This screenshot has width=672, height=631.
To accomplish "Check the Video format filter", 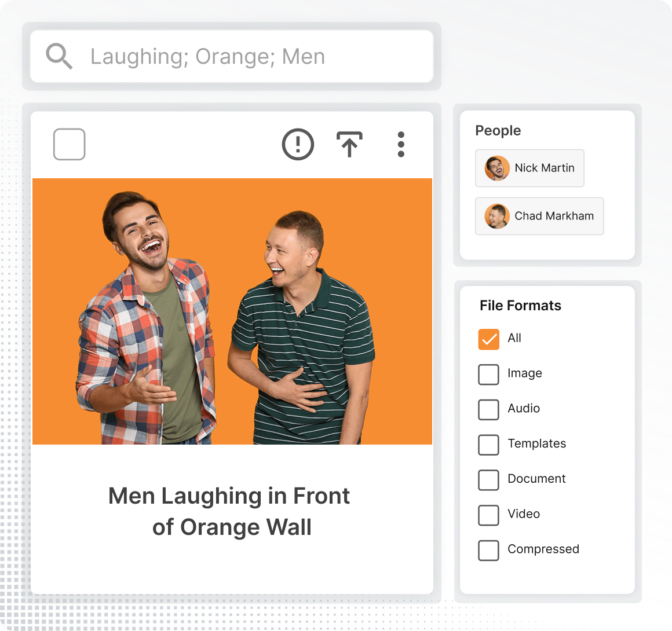I will pyautogui.click(x=488, y=515).
